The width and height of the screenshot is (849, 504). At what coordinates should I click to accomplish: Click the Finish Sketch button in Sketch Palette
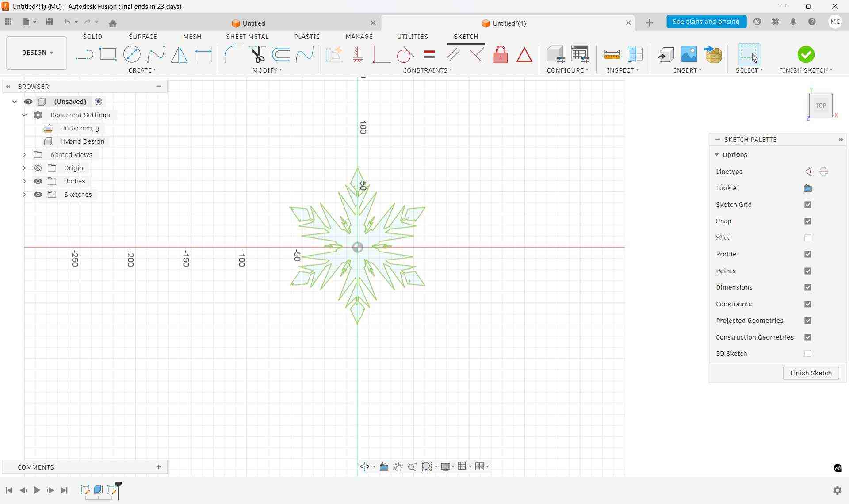click(x=811, y=373)
